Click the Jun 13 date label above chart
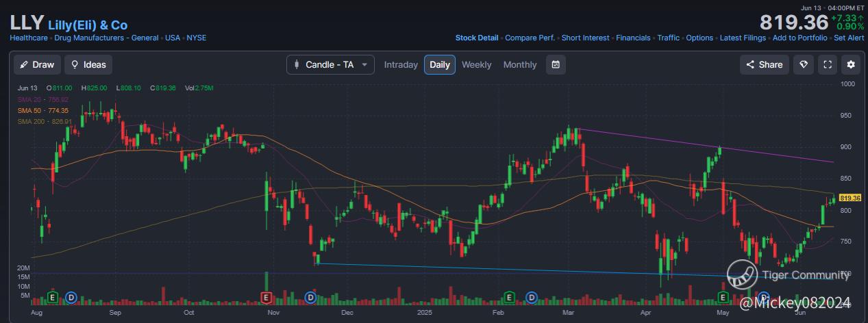Screen dimensions: 868x323 (27, 88)
